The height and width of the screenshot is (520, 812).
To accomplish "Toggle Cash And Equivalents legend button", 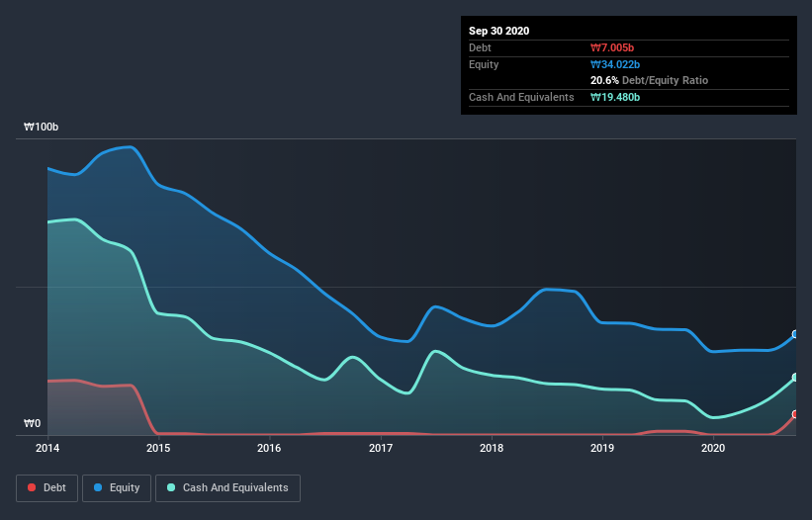I will coord(227,488).
